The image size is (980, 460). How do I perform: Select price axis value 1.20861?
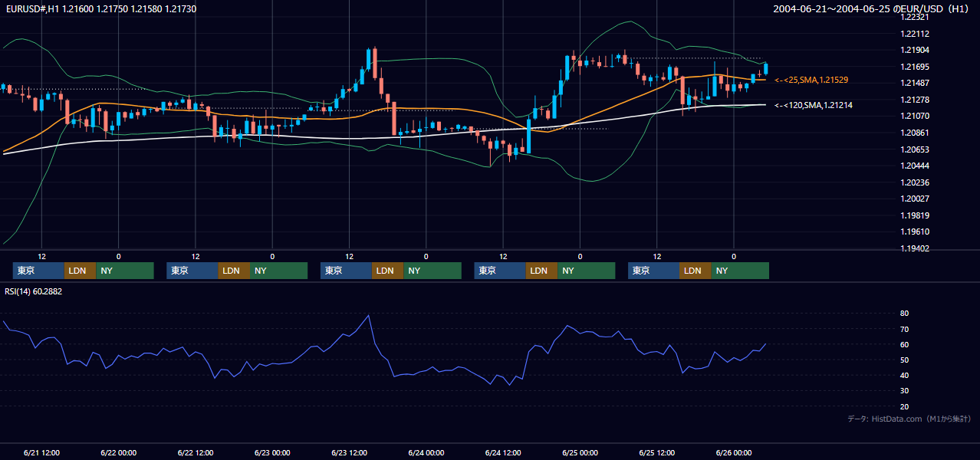point(916,133)
